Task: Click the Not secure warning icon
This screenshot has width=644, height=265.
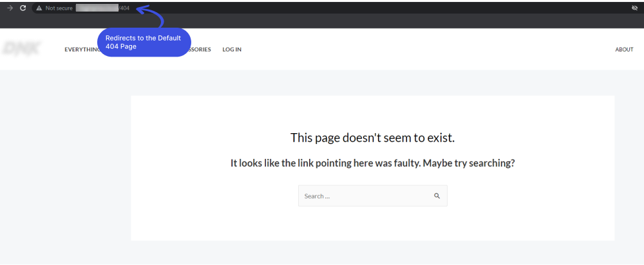Action: point(39,8)
